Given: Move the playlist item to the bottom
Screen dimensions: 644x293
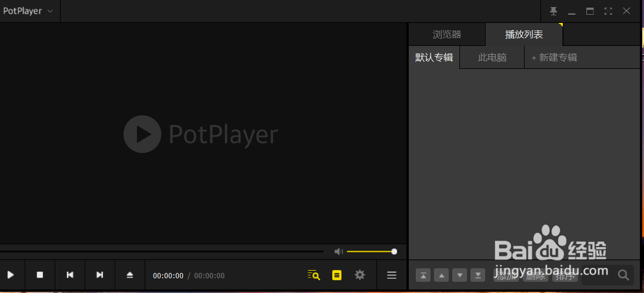Looking at the screenshot, I should [x=478, y=275].
